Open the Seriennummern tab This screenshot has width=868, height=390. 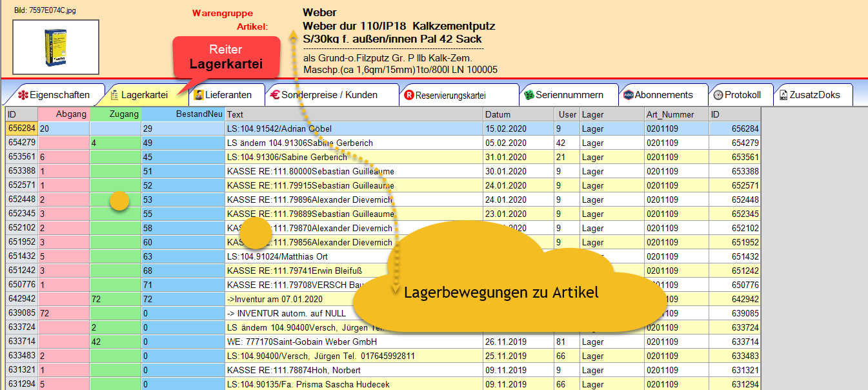tap(569, 95)
